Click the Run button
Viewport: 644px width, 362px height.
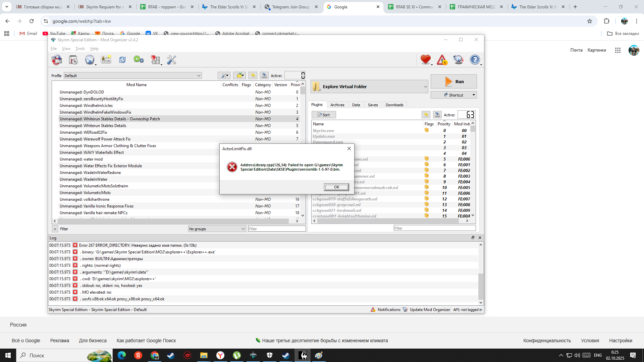(x=453, y=81)
